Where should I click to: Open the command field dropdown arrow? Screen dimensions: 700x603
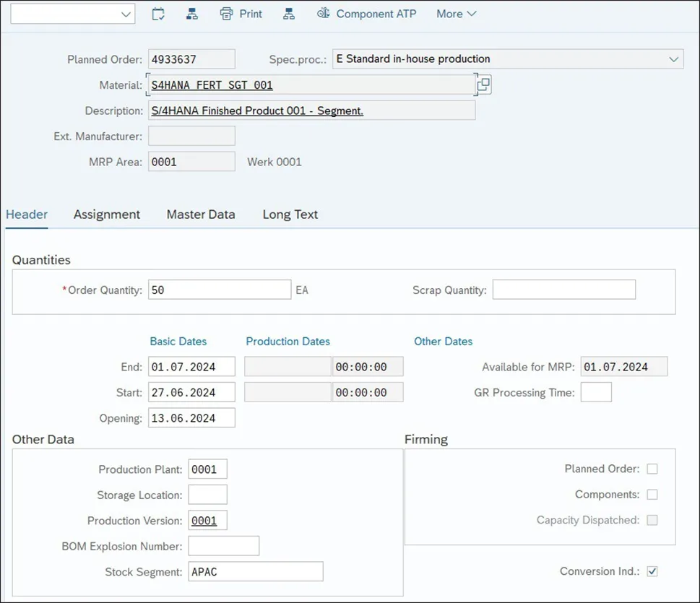(126, 14)
